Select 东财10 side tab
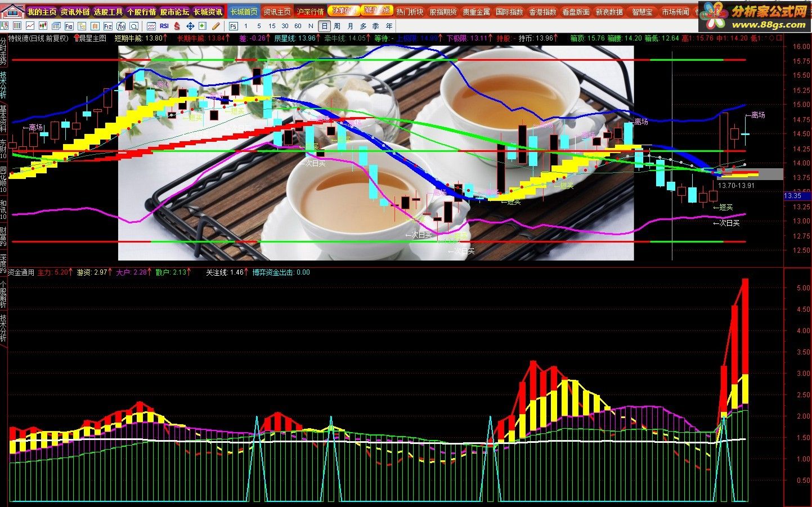 click(3, 149)
